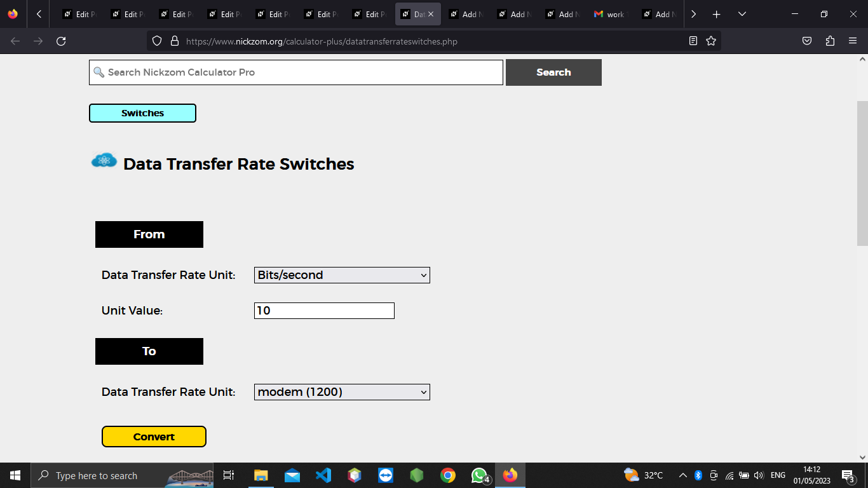Open From Data Transfer Rate Unit dropdown
The width and height of the screenshot is (868, 488).
342,275
